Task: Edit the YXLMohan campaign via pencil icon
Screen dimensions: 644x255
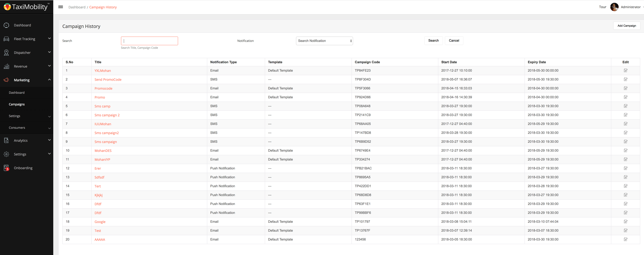Action: coord(625,71)
